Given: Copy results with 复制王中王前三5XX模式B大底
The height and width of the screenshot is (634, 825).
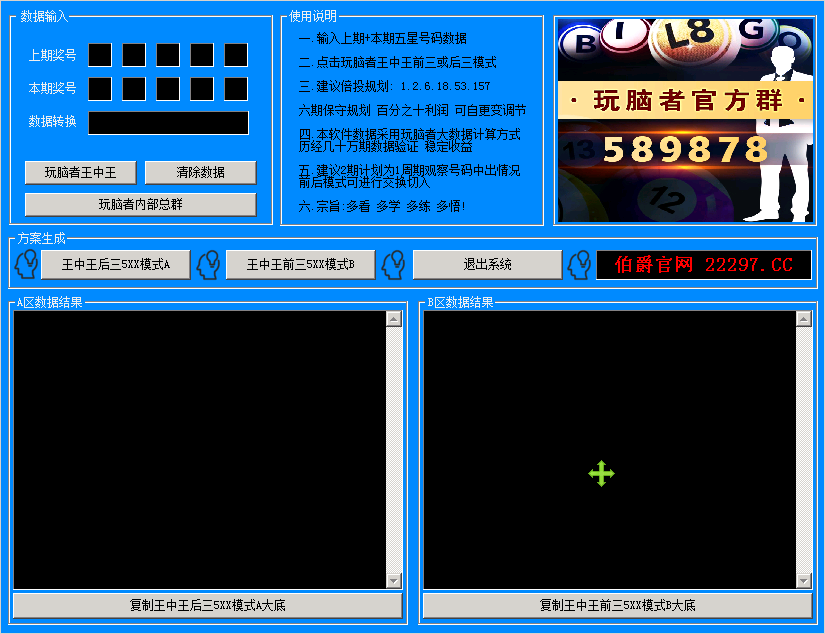Looking at the screenshot, I should pos(617,606).
